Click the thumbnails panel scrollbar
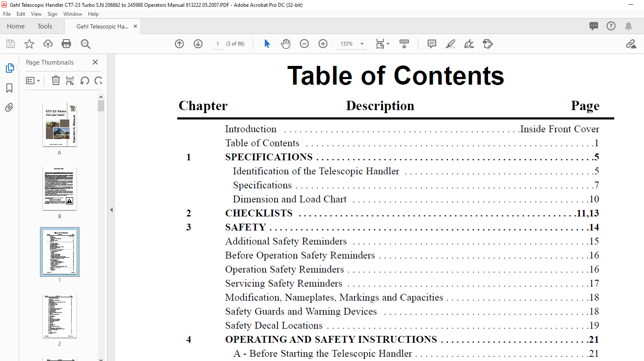 [x=101, y=105]
